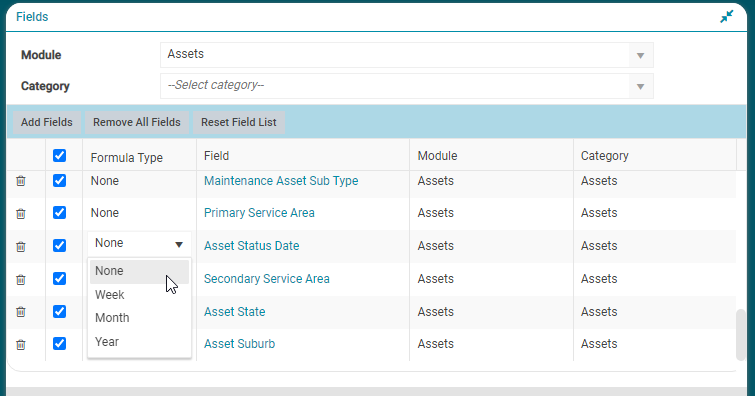This screenshot has width=755, height=396.
Task: Click the Add Fields button
Action: [47, 122]
